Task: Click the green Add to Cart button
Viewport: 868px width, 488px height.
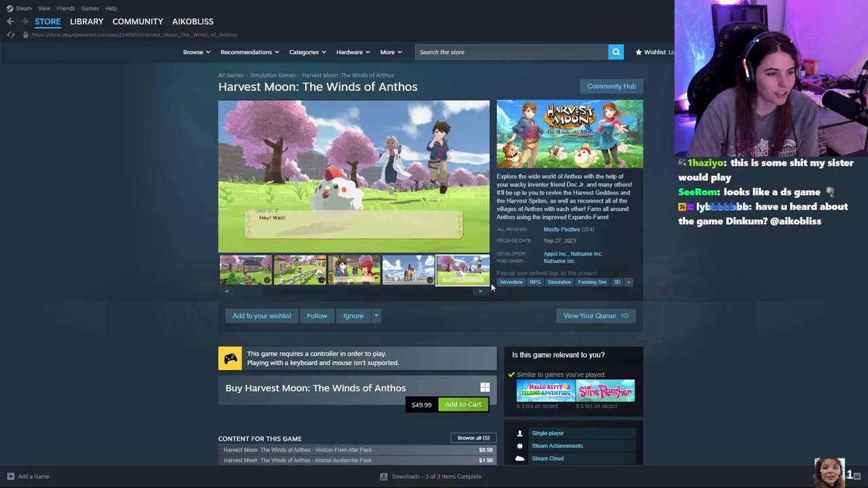Action: coord(463,405)
